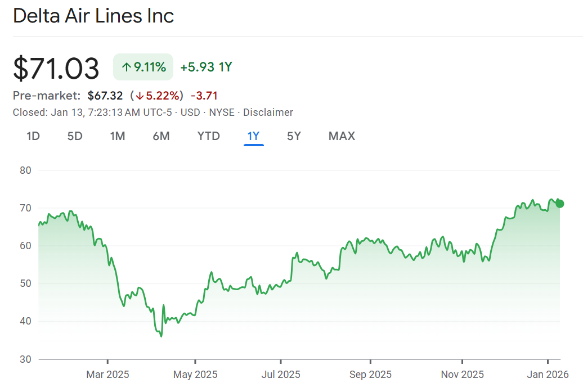Screen dimensions: 583x392
Task: Show the MAX range chart
Action: (342, 136)
